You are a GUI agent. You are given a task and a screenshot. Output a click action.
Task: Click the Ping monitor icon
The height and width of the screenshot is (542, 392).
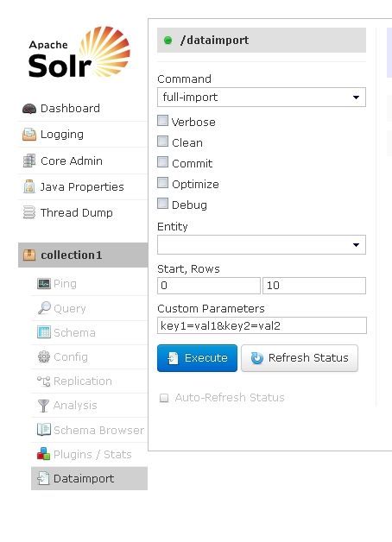[44, 284]
